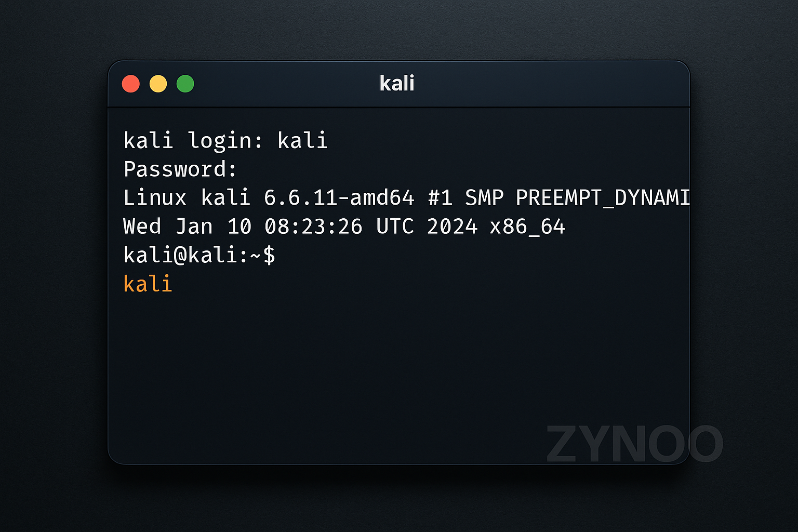The width and height of the screenshot is (798, 532).
Task: Click the red close circle icon
Action: 131,83
